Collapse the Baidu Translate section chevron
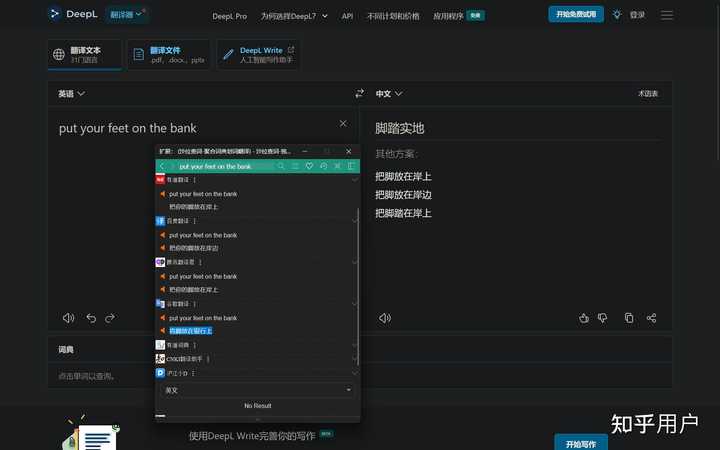This screenshot has width=720, height=450. (x=354, y=221)
